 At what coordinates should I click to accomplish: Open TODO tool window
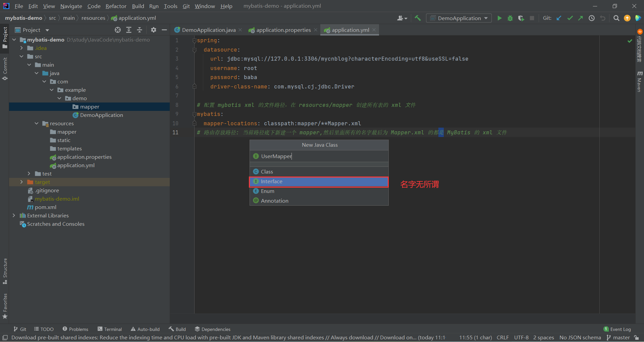tap(44, 329)
